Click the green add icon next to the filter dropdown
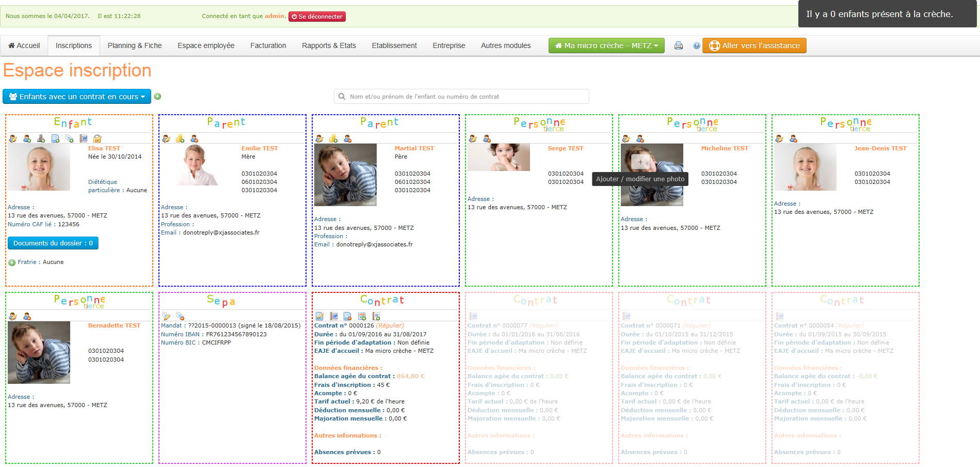 pos(157,97)
